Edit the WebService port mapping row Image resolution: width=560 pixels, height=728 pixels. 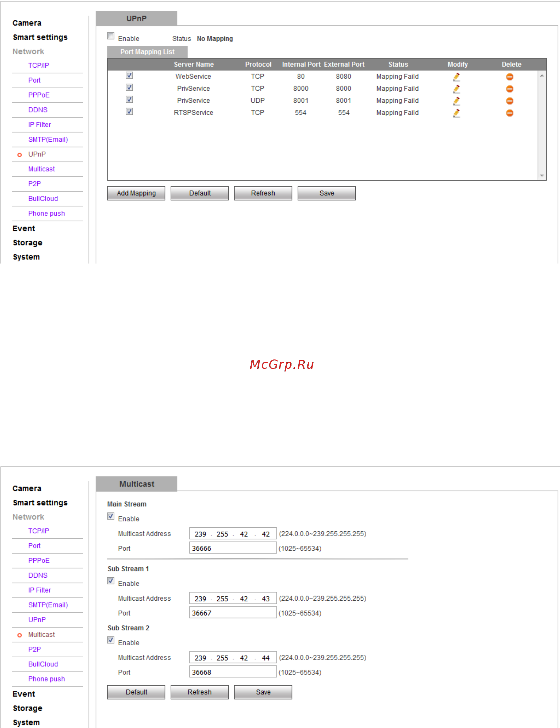tap(456, 77)
